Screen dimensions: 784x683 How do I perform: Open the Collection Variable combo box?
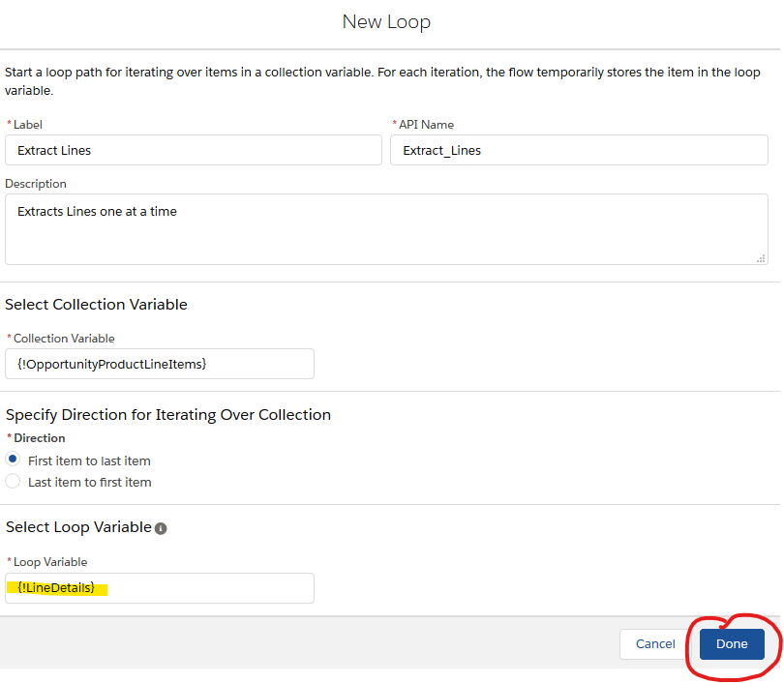(160, 364)
